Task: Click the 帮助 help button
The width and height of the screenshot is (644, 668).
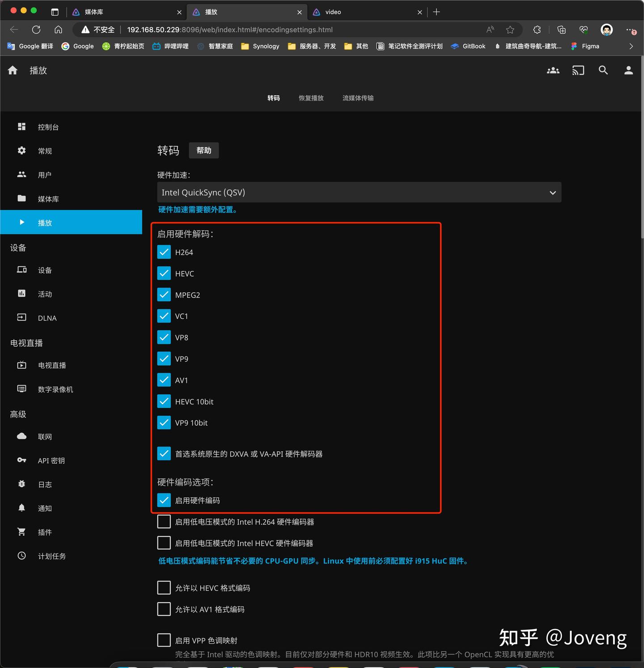Action: coord(204,150)
